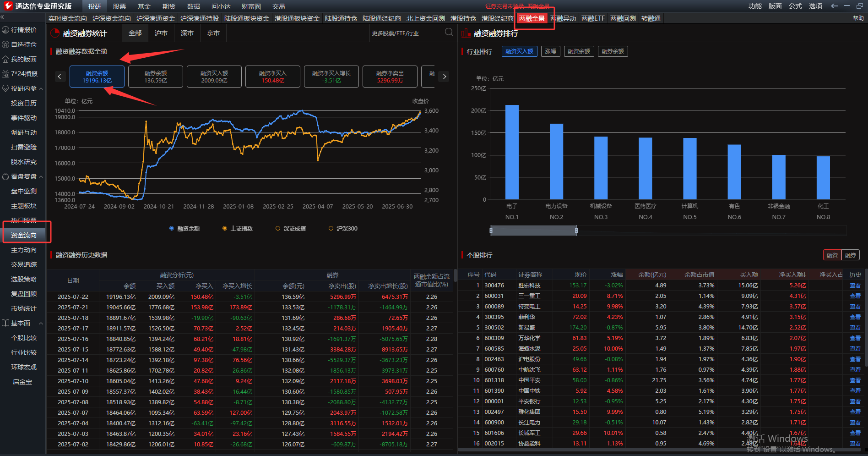This screenshot has height=456, width=868.
Task: Open 扫雷避险 from the sidebar
Action: [x=23, y=147]
